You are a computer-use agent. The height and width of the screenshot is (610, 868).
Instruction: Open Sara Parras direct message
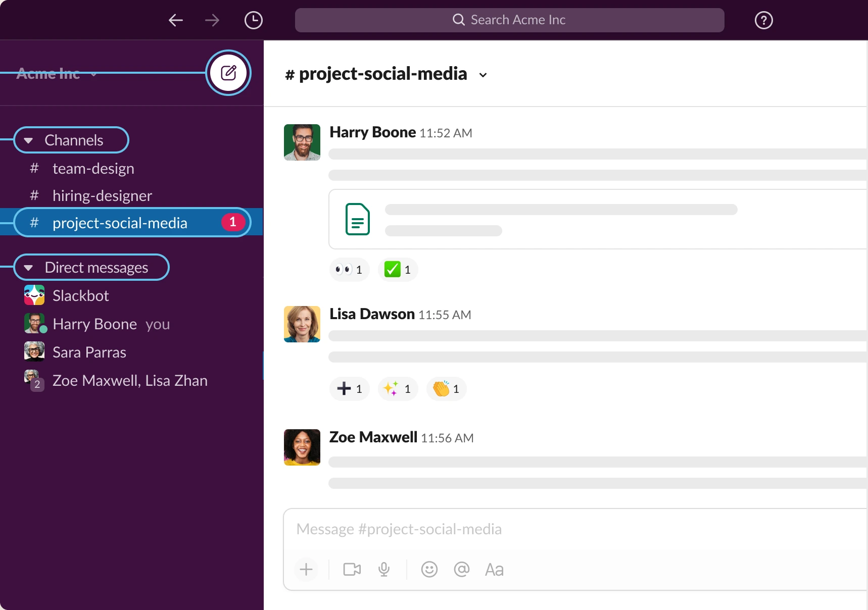click(131, 352)
